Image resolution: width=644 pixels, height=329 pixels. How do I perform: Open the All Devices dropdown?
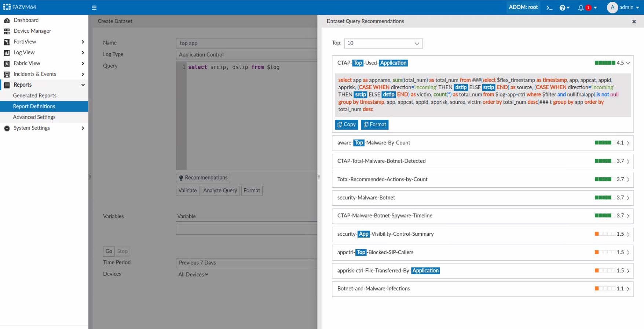(193, 275)
